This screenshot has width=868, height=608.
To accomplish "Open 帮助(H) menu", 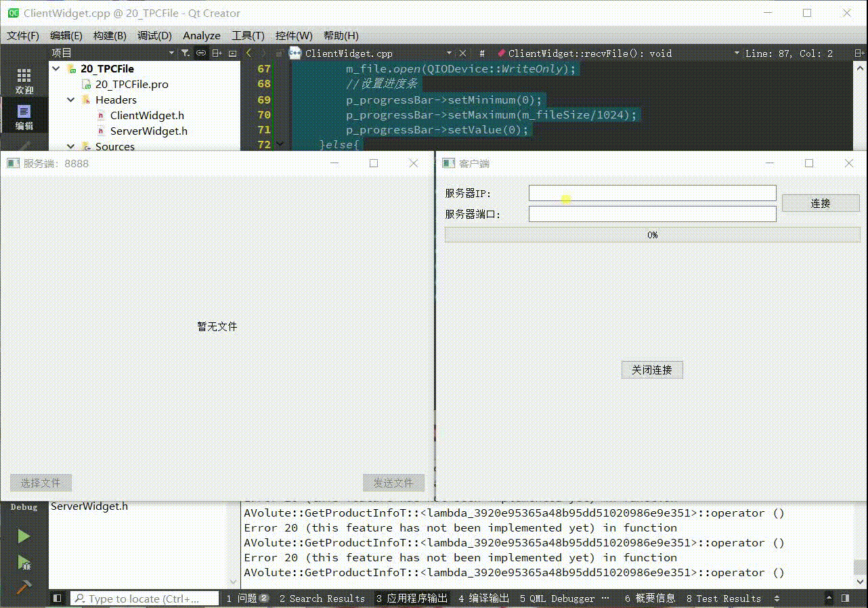I will (341, 35).
